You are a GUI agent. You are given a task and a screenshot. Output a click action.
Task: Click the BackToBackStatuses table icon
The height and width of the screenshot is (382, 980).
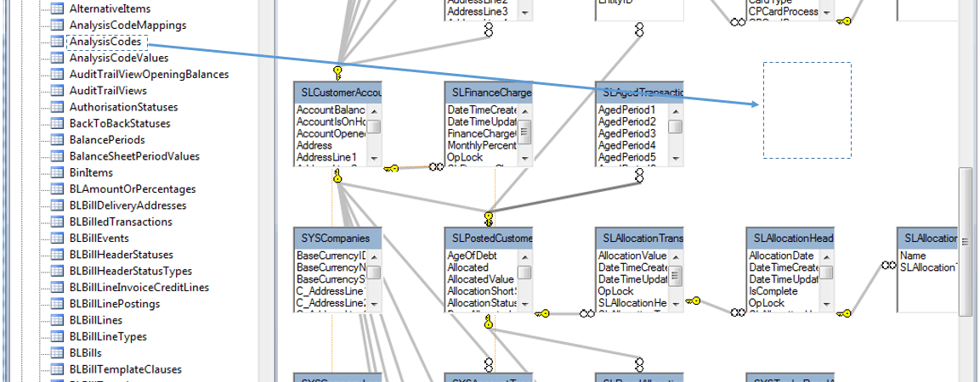57,123
